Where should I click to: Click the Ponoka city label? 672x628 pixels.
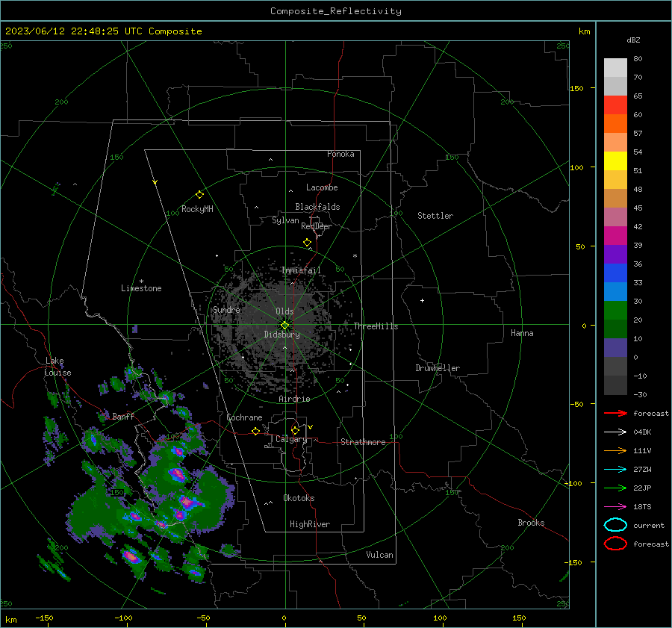340,154
